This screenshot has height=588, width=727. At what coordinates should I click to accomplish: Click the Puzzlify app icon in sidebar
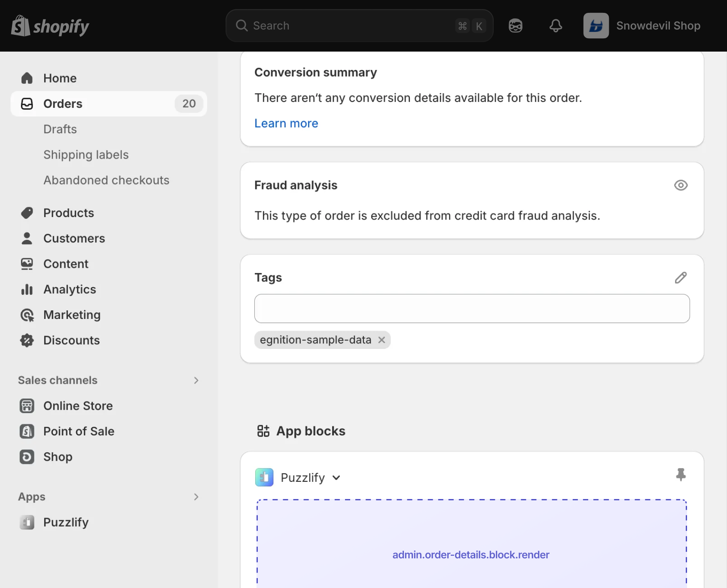[27, 522]
